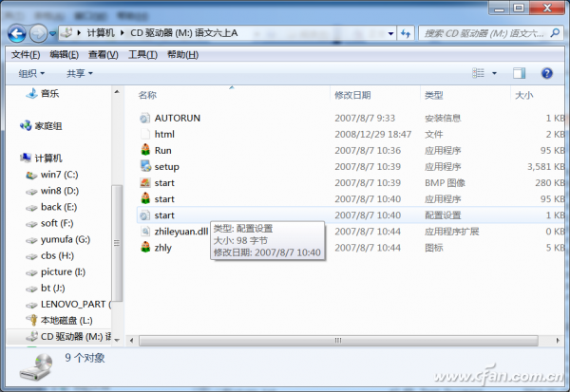The height and width of the screenshot is (392, 570).
Task: Click navigation pane scroll up arrow
Action: coord(117,92)
